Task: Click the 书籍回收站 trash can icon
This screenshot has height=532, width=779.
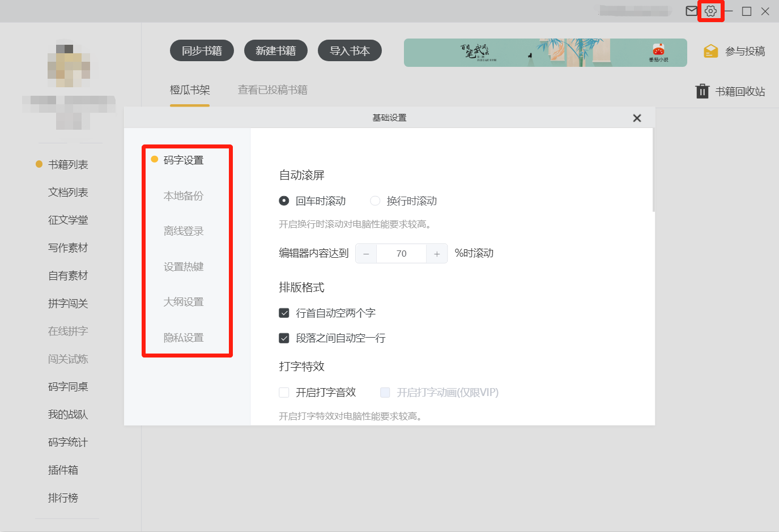Action: (x=702, y=91)
